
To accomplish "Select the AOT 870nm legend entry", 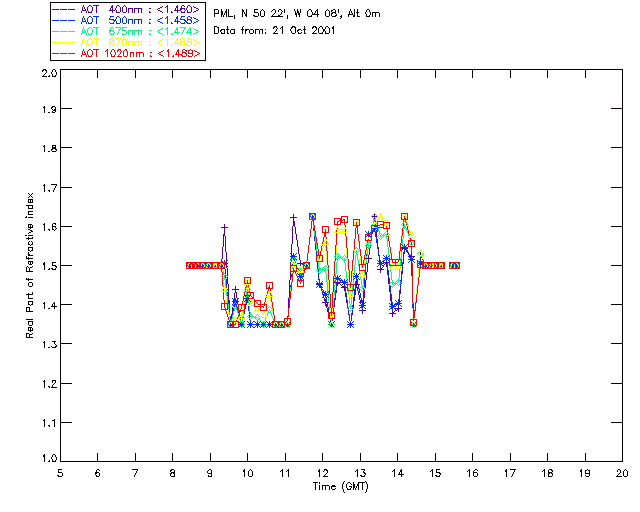I will (x=127, y=42).
